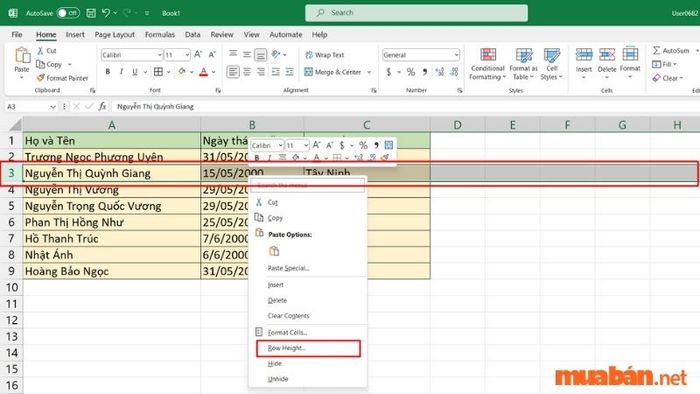700x394 pixels.
Task: Click the Format cells icon in ribbon
Action: pyautogui.click(x=630, y=54)
